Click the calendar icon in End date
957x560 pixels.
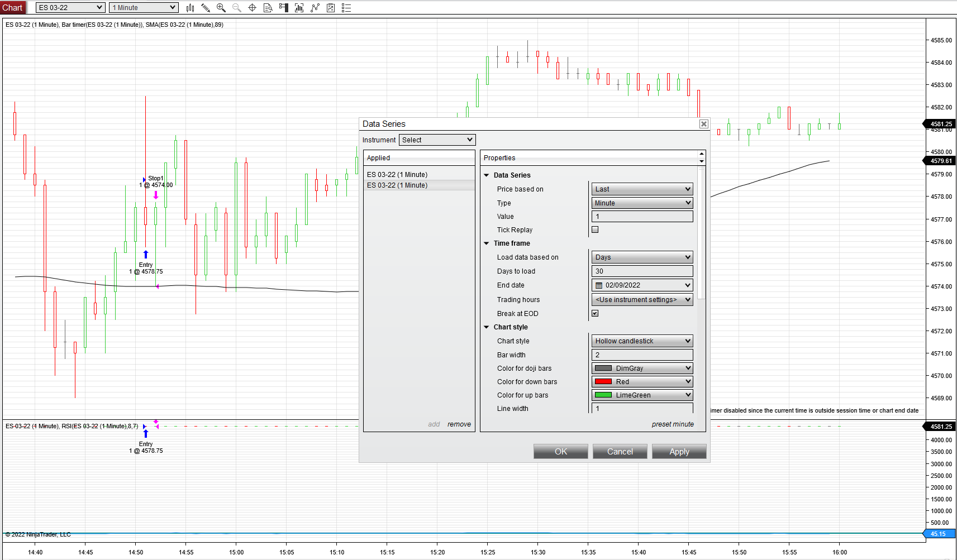point(599,285)
